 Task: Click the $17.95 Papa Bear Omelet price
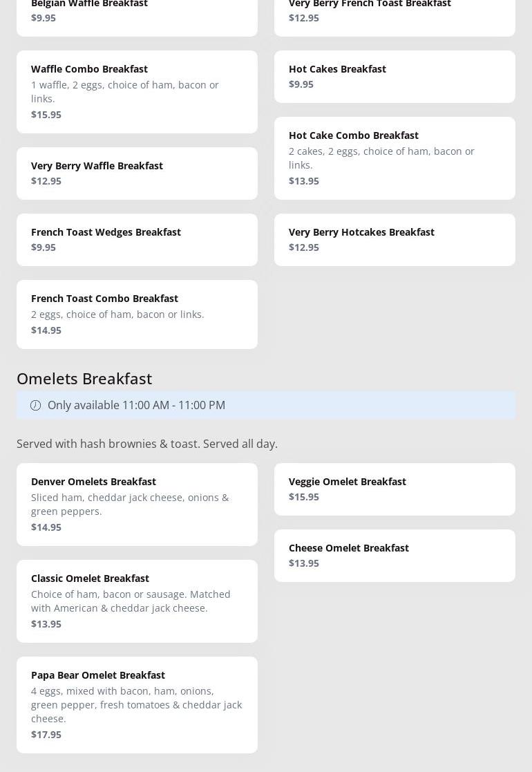[x=46, y=735]
